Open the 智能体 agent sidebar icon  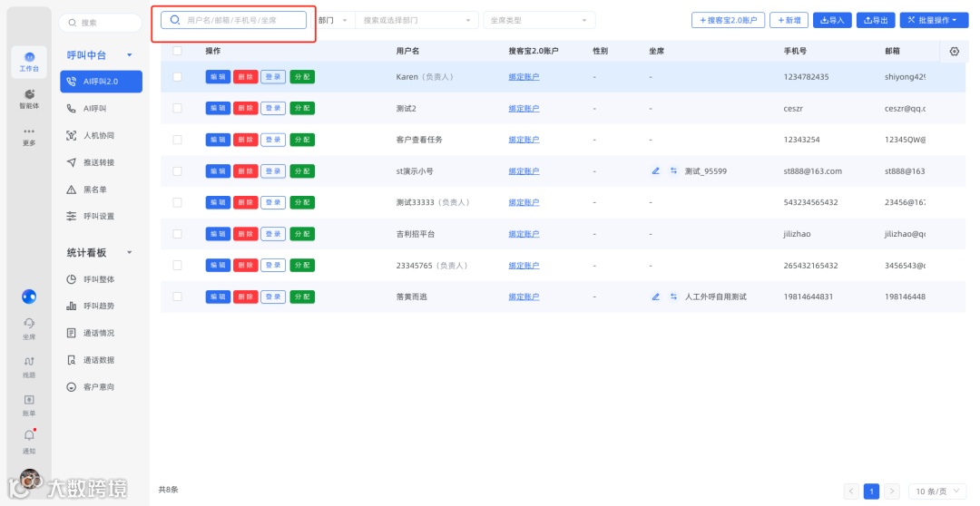point(29,99)
